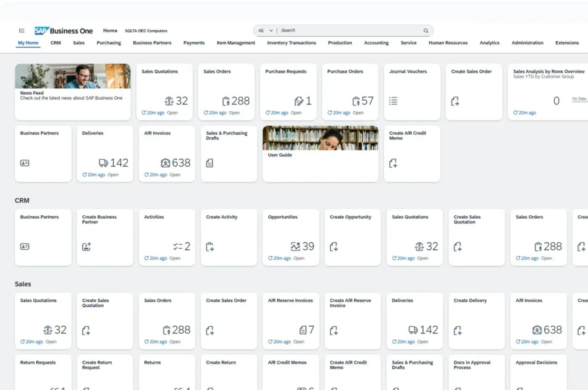
Task: Click the Purchase Requests pencil icon
Action: [x=299, y=101]
